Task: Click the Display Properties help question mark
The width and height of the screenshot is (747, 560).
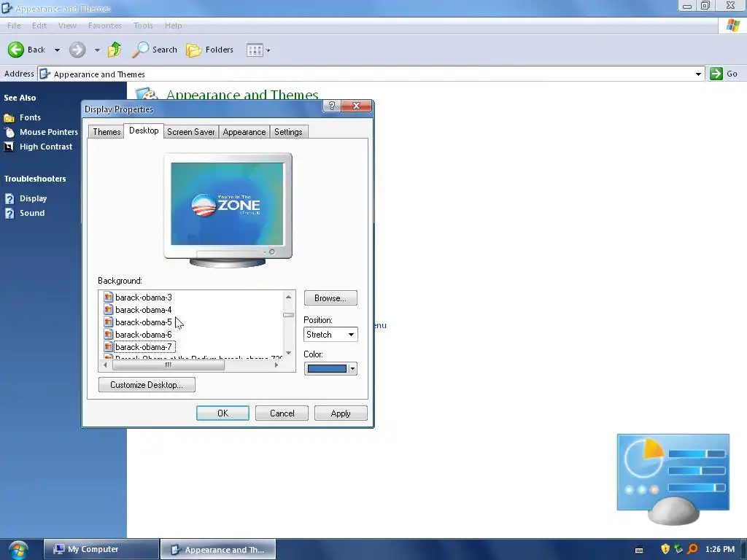Action: pyautogui.click(x=332, y=106)
